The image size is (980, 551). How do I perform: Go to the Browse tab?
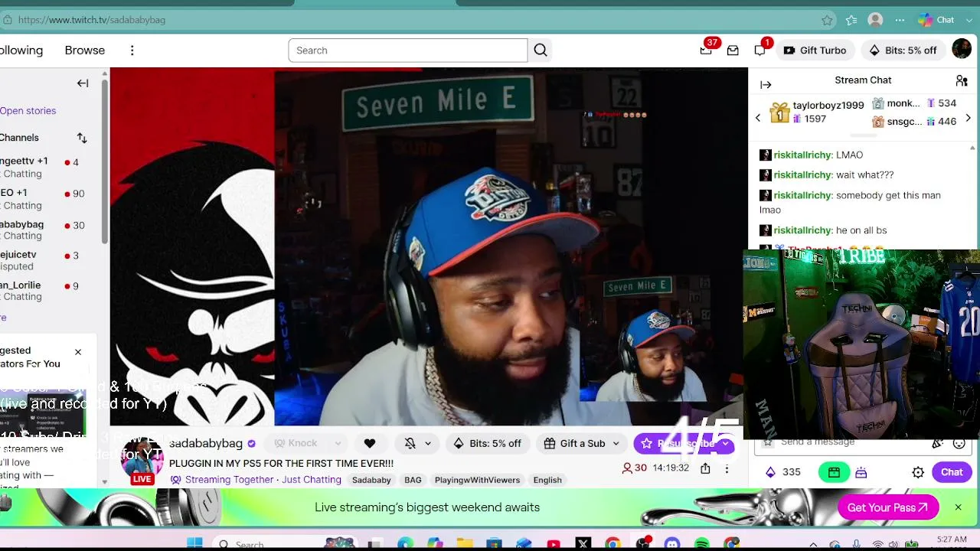(85, 51)
